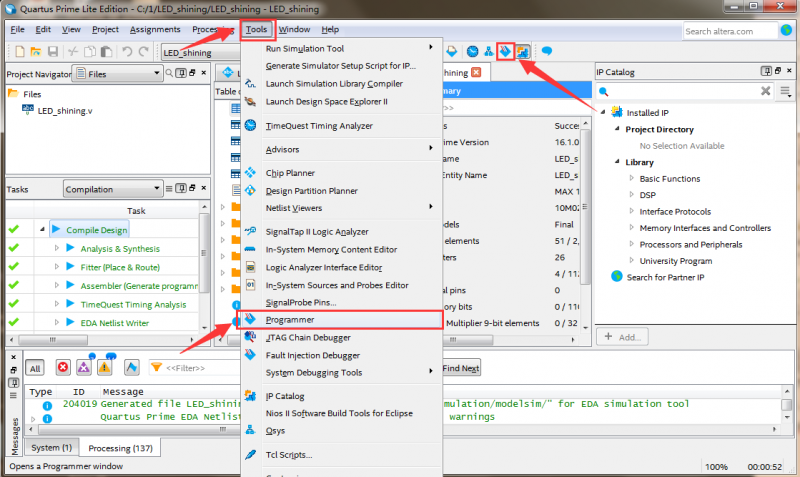Show only error messages with red X filter

coord(63,368)
